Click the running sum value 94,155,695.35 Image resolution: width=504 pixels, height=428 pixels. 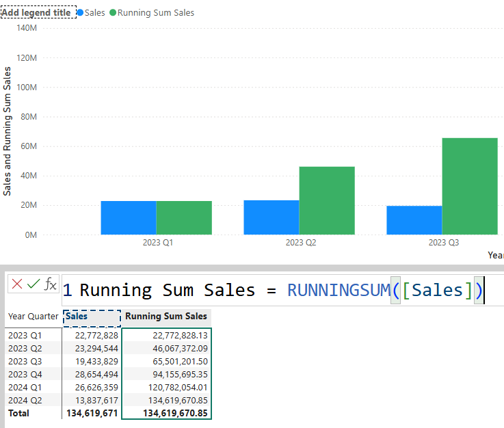(x=180, y=375)
